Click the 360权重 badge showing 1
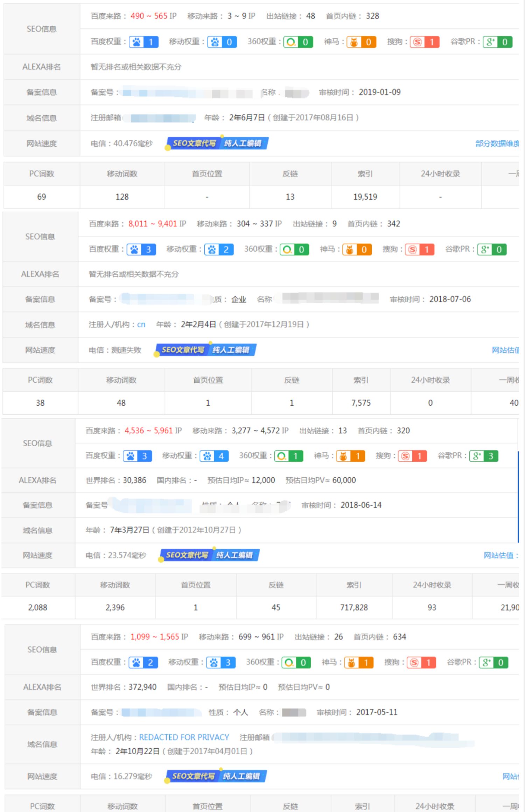Image resolution: width=525 pixels, height=812 pixels. pos(288,456)
